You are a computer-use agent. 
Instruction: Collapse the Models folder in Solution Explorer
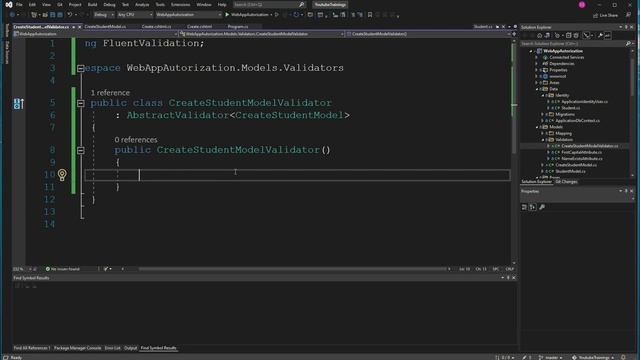[x=537, y=127]
